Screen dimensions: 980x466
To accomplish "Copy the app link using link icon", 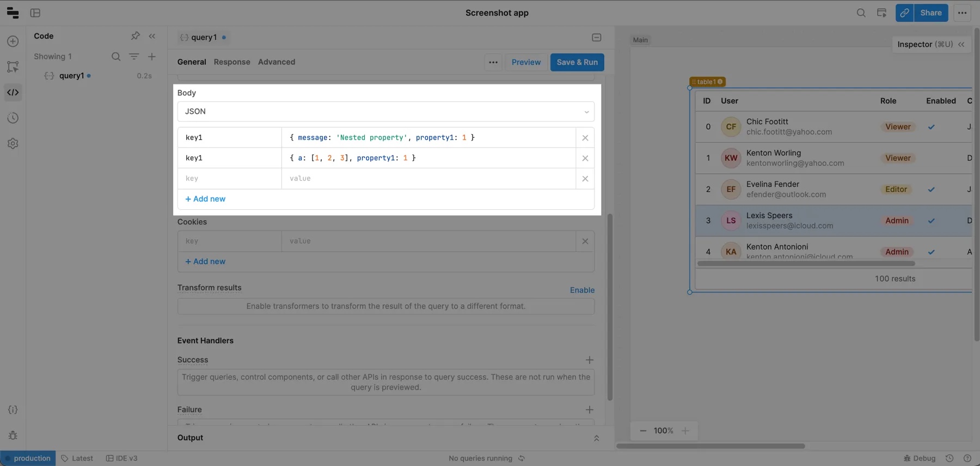I will 904,13.
